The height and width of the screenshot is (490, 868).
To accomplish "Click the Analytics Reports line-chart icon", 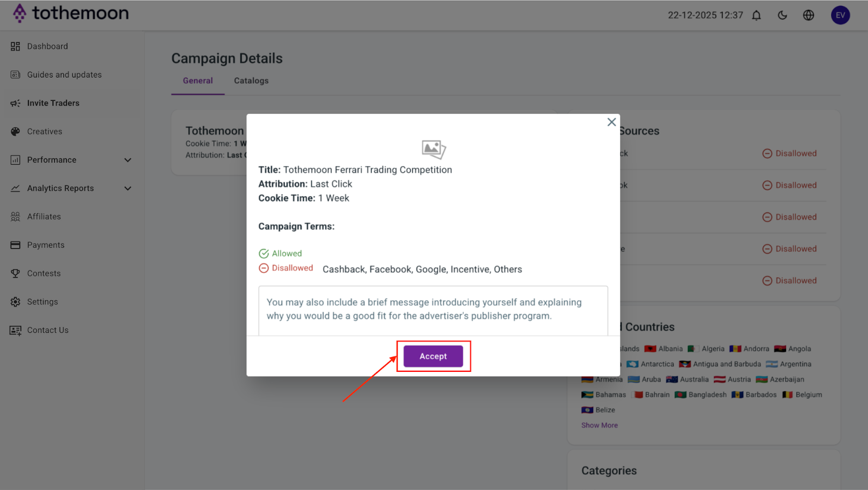I will [15, 188].
